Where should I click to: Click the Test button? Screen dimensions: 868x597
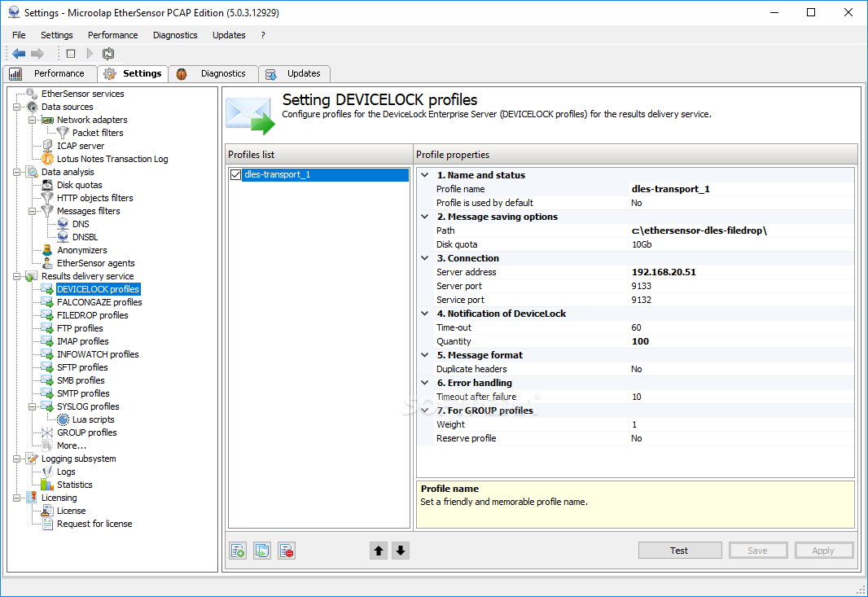(x=680, y=551)
